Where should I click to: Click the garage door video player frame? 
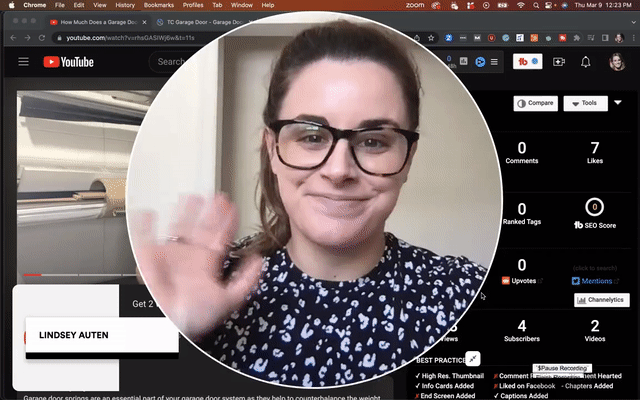click(80, 186)
